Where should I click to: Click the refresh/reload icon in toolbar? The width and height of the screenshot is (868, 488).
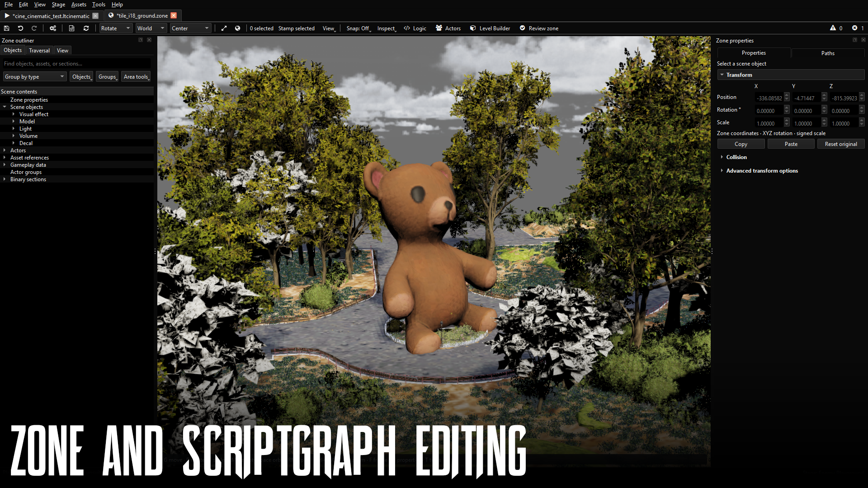pyautogui.click(x=86, y=28)
